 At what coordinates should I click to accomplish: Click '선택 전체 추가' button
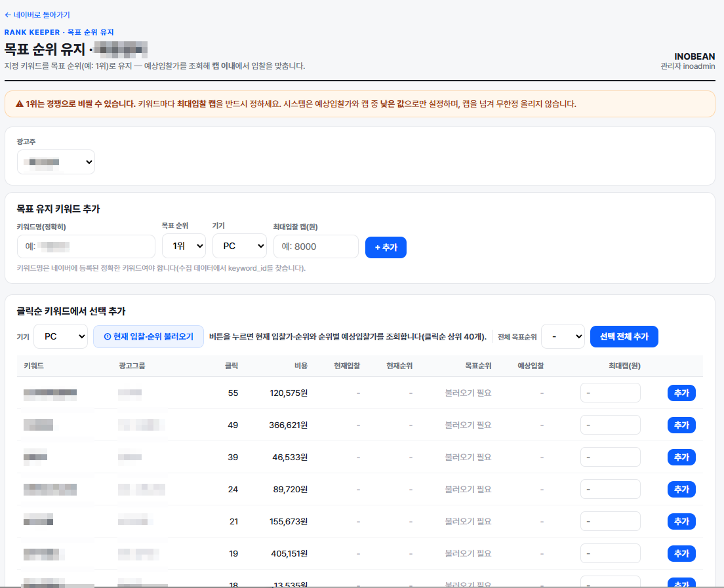click(x=624, y=336)
